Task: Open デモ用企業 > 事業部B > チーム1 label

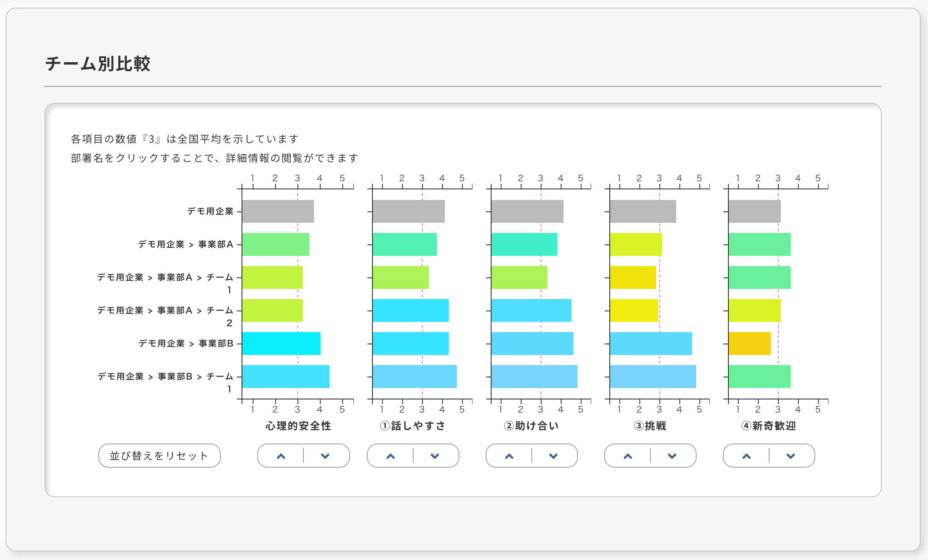Action: 165,377
